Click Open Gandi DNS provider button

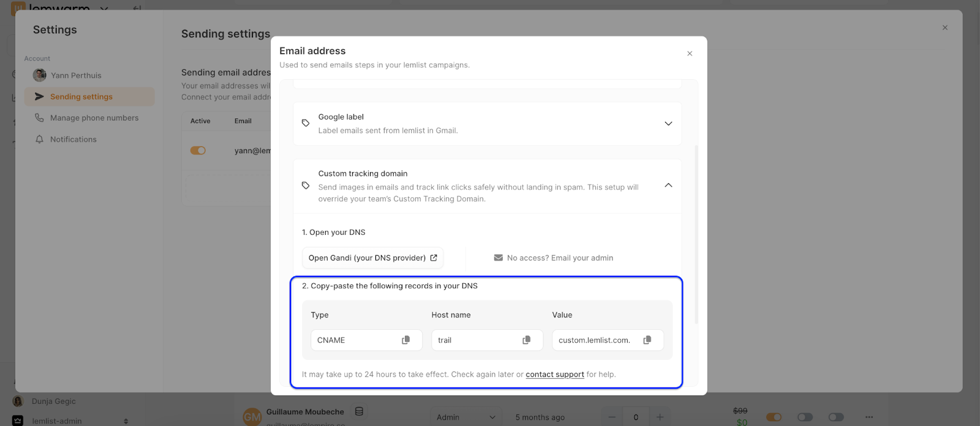point(372,258)
